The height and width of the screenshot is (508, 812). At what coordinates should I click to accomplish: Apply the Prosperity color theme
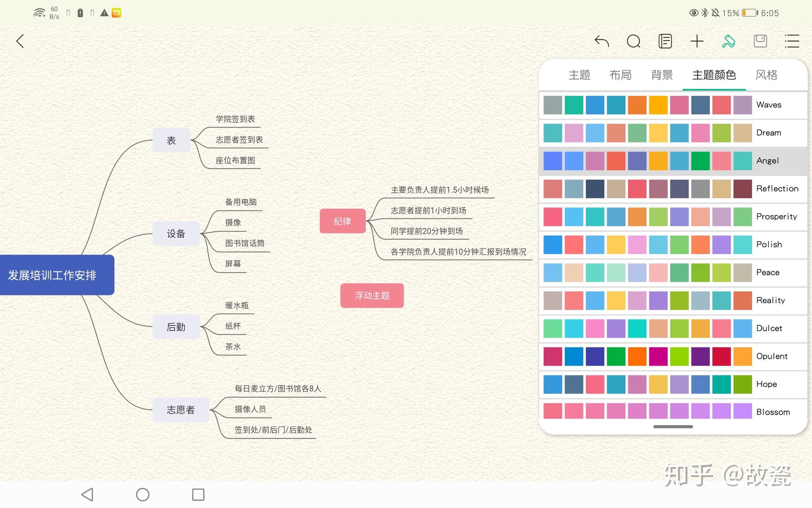673,216
